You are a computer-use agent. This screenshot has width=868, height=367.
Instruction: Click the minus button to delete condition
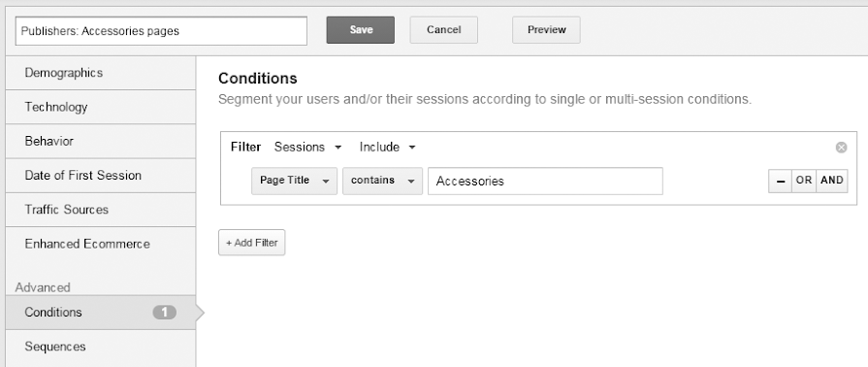pyautogui.click(x=780, y=181)
